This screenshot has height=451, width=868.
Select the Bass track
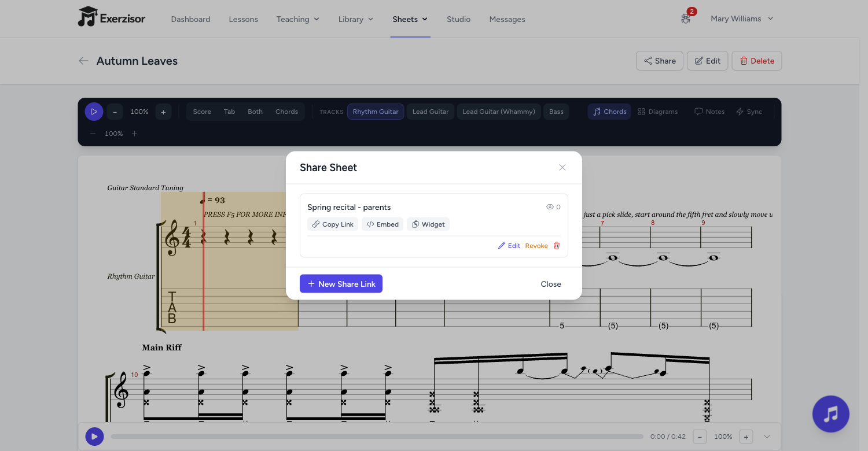(x=556, y=112)
